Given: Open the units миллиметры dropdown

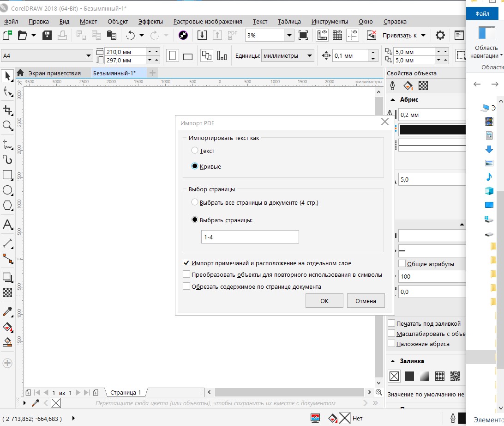Looking at the screenshot, I should point(310,56).
